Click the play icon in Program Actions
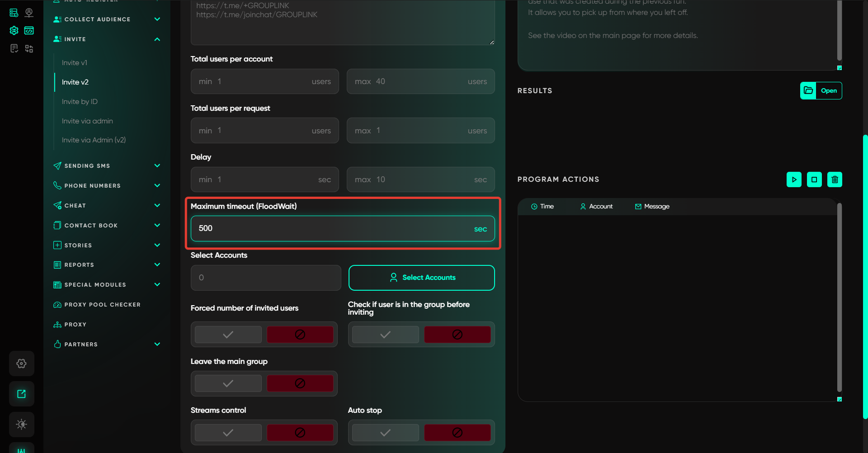 (794, 179)
